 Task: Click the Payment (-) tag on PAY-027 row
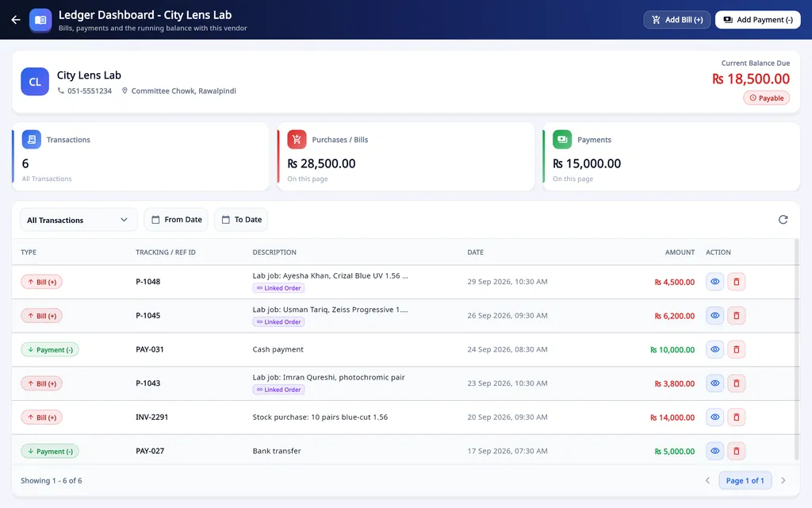50,452
